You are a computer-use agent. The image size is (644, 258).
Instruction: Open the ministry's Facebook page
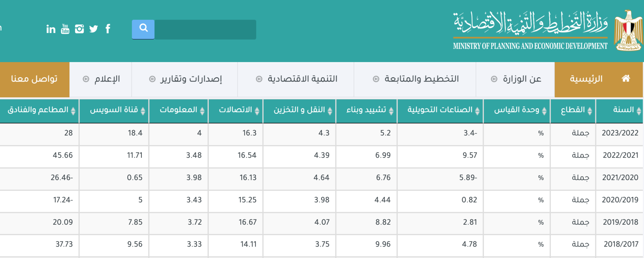click(x=108, y=29)
